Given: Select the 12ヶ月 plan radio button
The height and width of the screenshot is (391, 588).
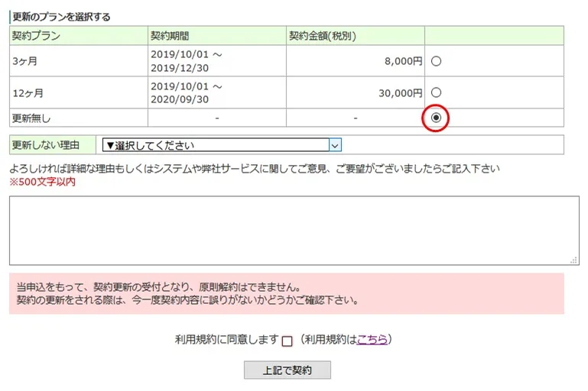Looking at the screenshot, I should [436, 92].
